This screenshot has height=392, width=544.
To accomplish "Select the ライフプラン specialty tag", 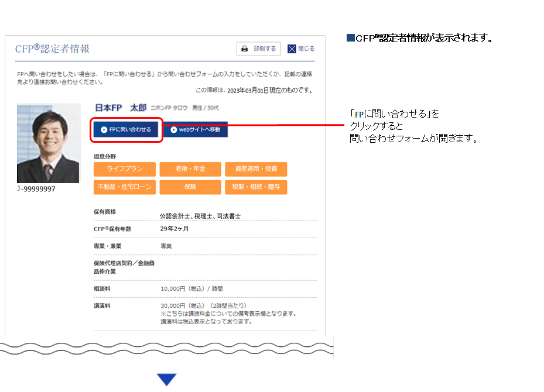I will [125, 169].
